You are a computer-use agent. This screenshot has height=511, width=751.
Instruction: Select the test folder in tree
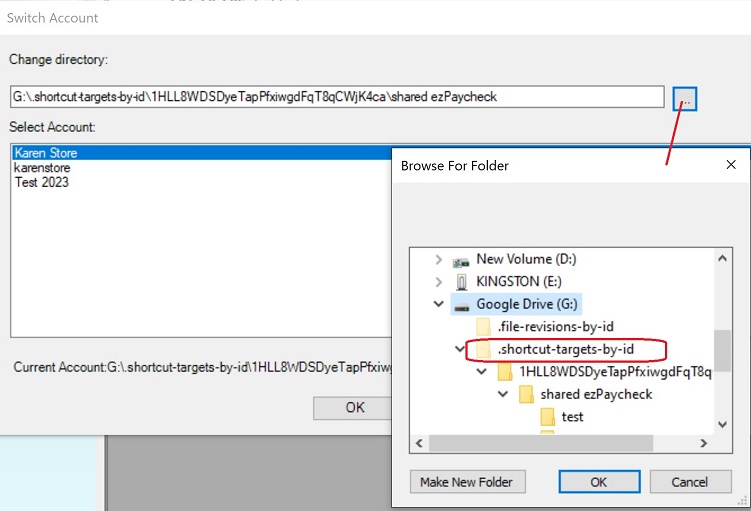572,417
